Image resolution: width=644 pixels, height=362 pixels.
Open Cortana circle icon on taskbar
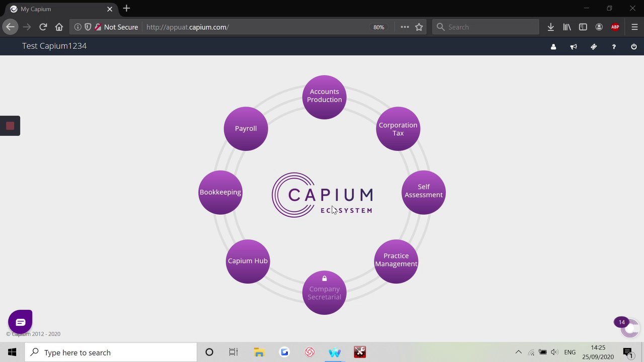tap(209, 352)
